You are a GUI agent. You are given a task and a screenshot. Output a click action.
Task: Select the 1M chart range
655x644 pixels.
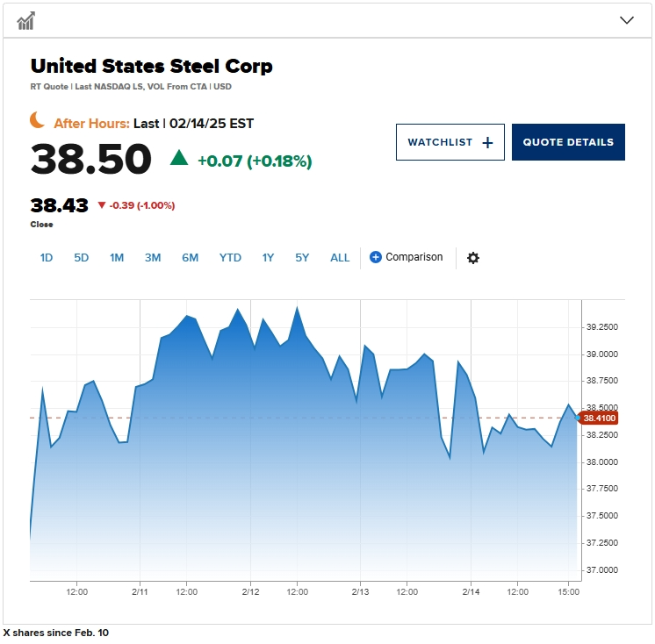117,258
